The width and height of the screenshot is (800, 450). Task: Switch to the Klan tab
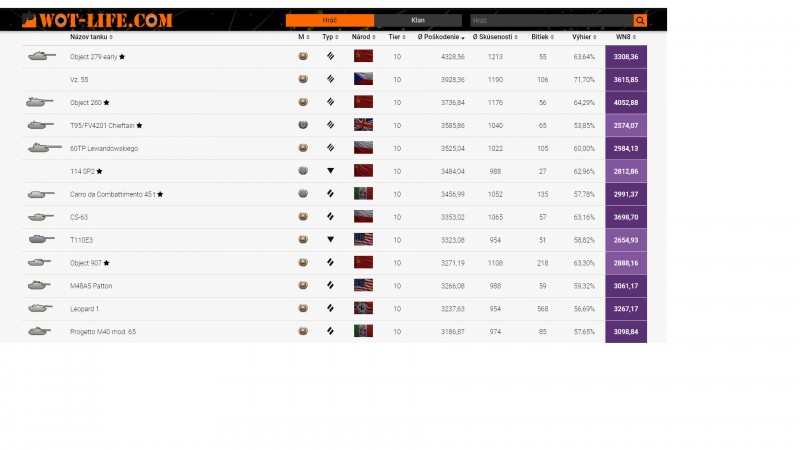418,20
